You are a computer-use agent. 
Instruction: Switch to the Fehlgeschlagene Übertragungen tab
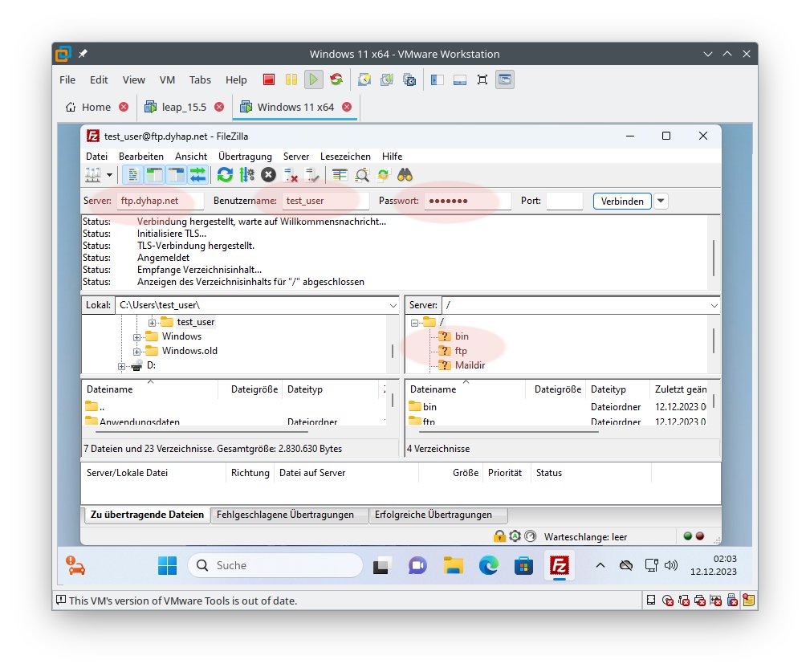(284, 515)
